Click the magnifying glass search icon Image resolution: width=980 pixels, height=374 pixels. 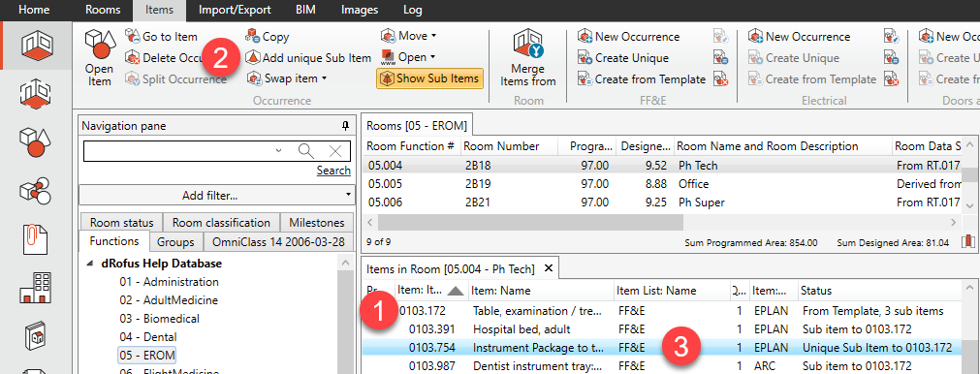pyautogui.click(x=305, y=150)
